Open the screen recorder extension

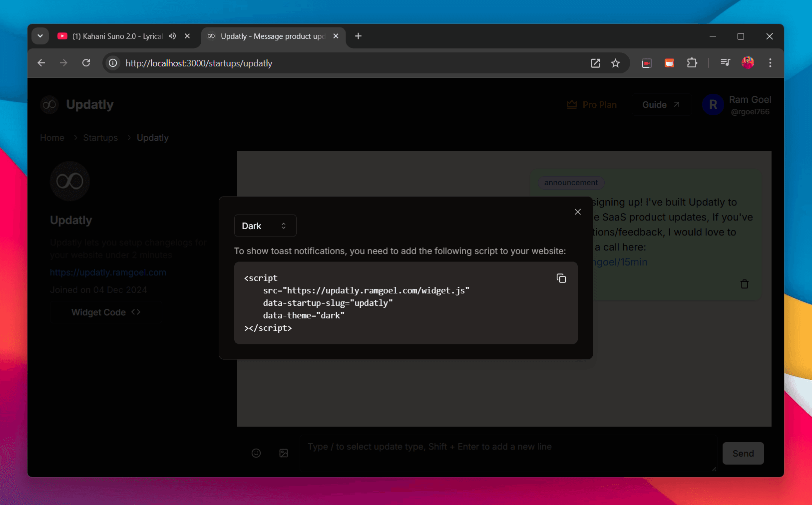pos(647,63)
